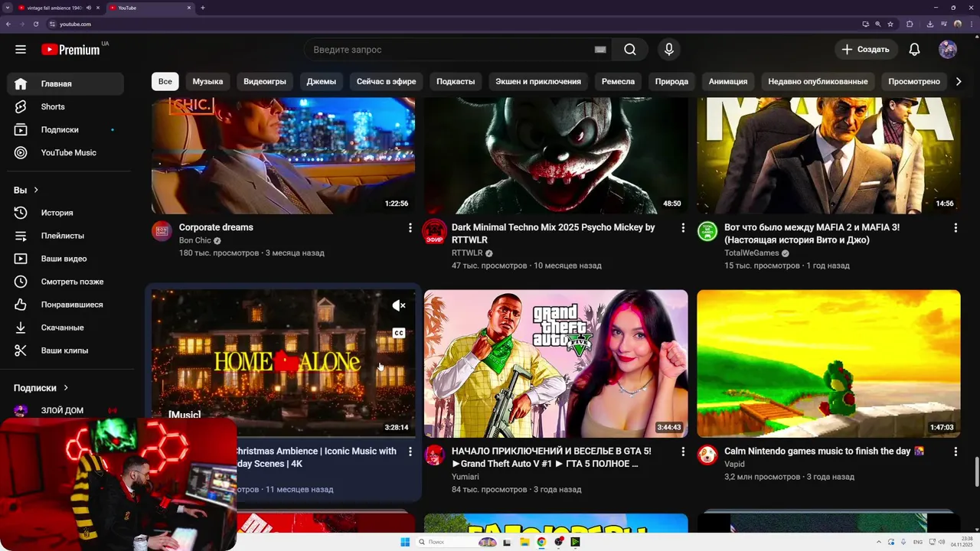Open Shorts in the sidebar
980x551 pixels.
pyautogui.click(x=65, y=107)
